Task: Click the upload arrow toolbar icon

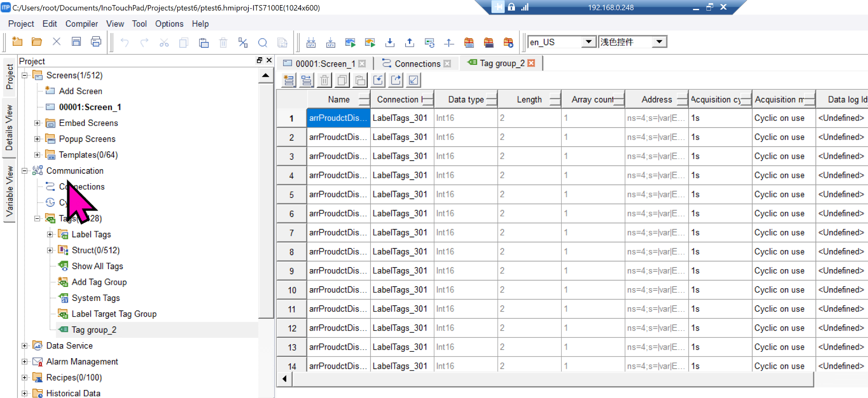Action: tap(409, 42)
